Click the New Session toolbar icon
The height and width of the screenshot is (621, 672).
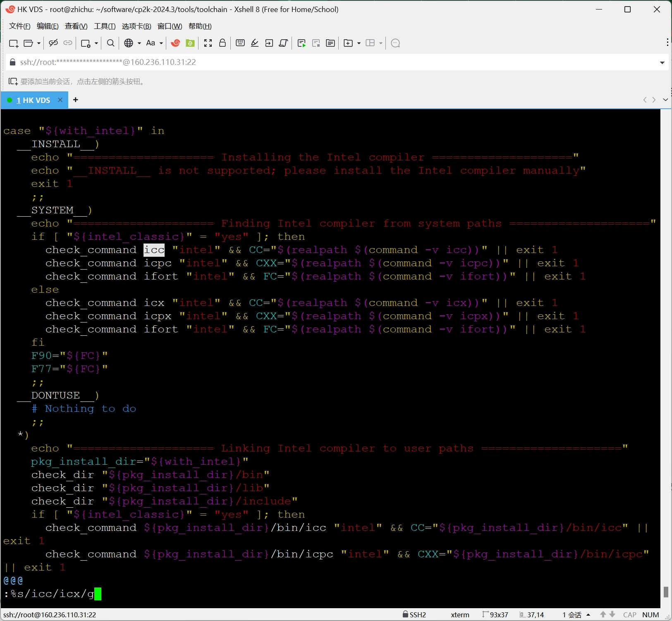pyautogui.click(x=14, y=43)
